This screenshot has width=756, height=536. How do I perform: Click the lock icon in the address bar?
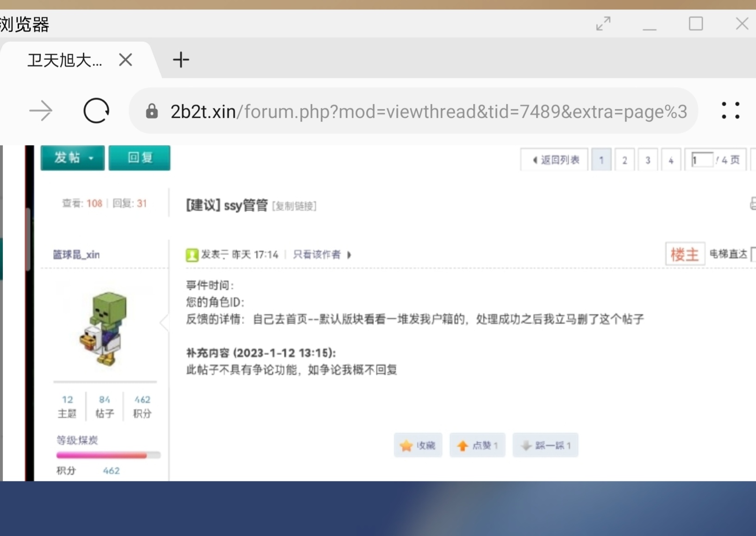[152, 111]
